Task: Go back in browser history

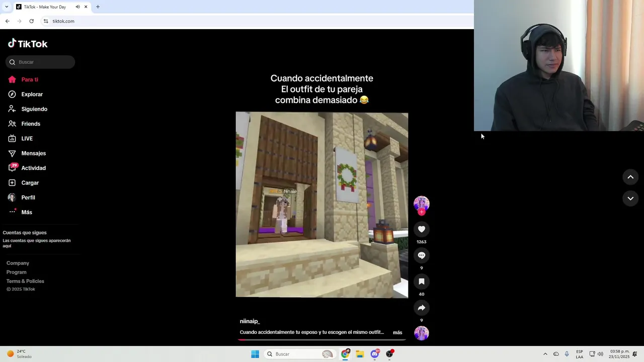Action: pos(7,21)
